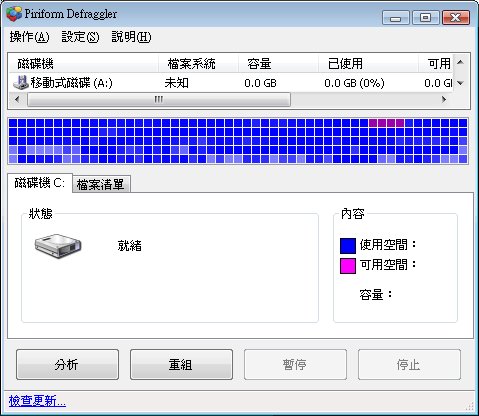
Task: Sort by the 檔案系統 column header
Action: [x=198, y=63]
